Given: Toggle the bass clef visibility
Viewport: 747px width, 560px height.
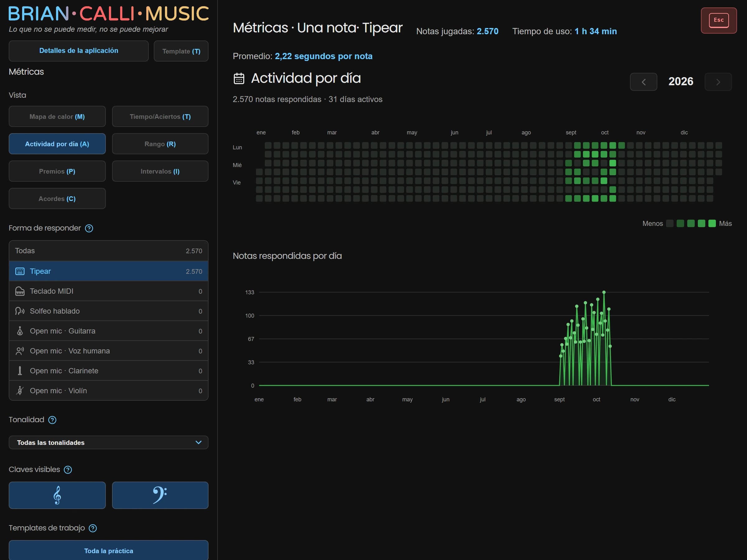Looking at the screenshot, I should [160, 496].
